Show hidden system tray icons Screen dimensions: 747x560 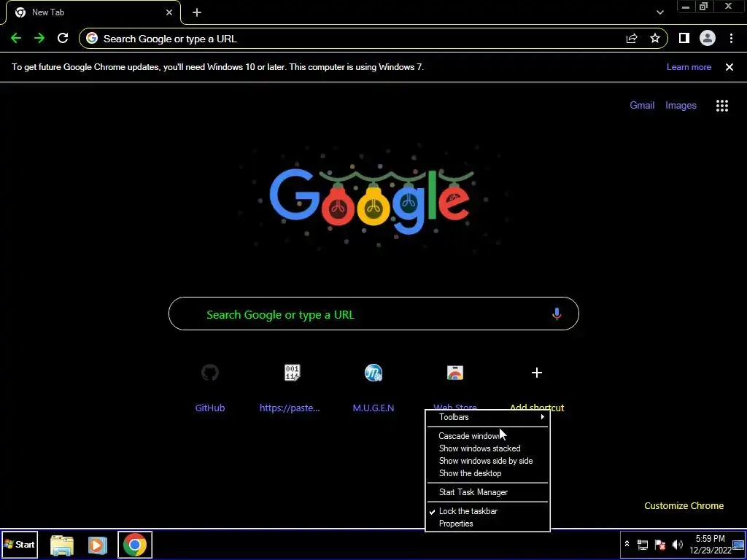click(x=627, y=544)
